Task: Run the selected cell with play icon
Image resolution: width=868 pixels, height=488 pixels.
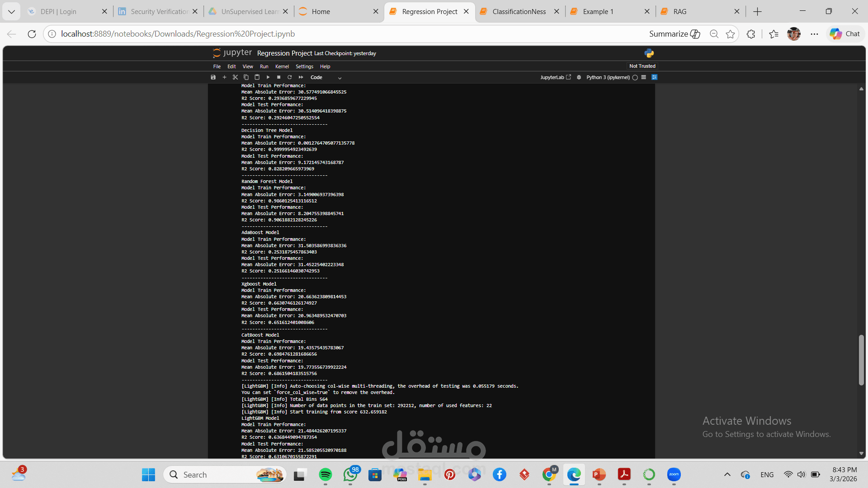Action: point(268,77)
